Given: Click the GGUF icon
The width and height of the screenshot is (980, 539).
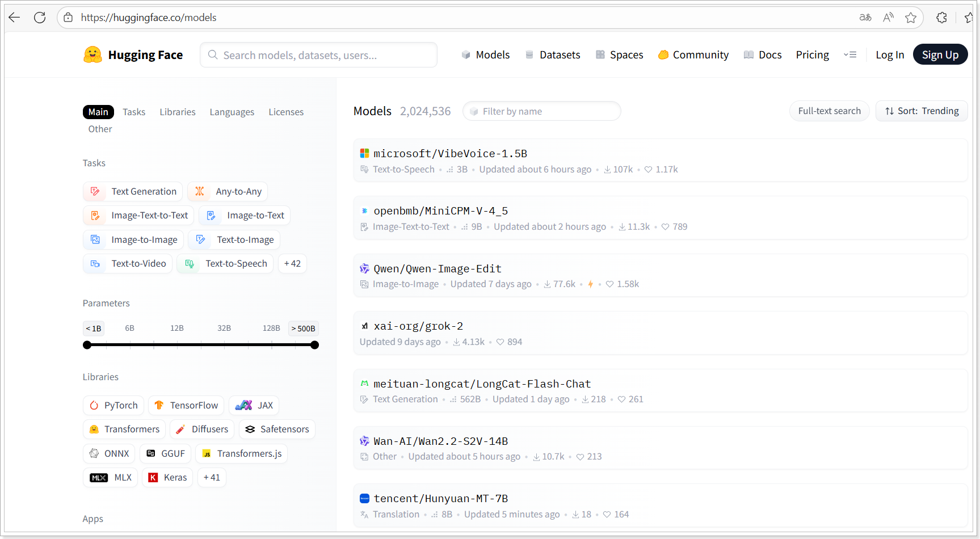Looking at the screenshot, I should (x=151, y=453).
